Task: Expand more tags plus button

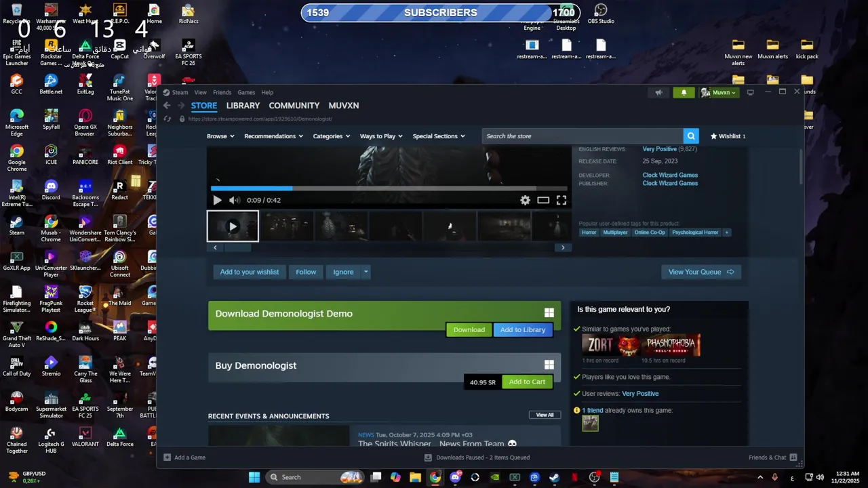Action: 726,232
